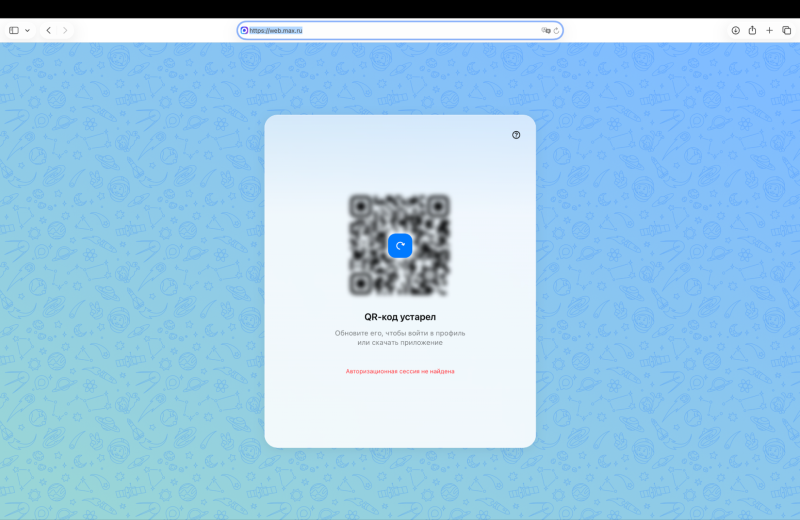The width and height of the screenshot is (800, 520).
Task: Go forward to the next page
Action: [65, 31]
